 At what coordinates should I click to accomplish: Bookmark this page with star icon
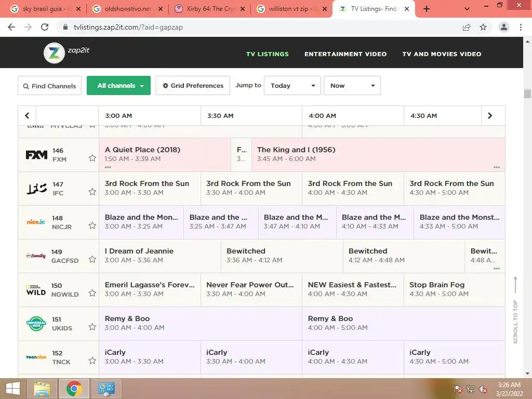pyautogui.click(x=483, y=27)
